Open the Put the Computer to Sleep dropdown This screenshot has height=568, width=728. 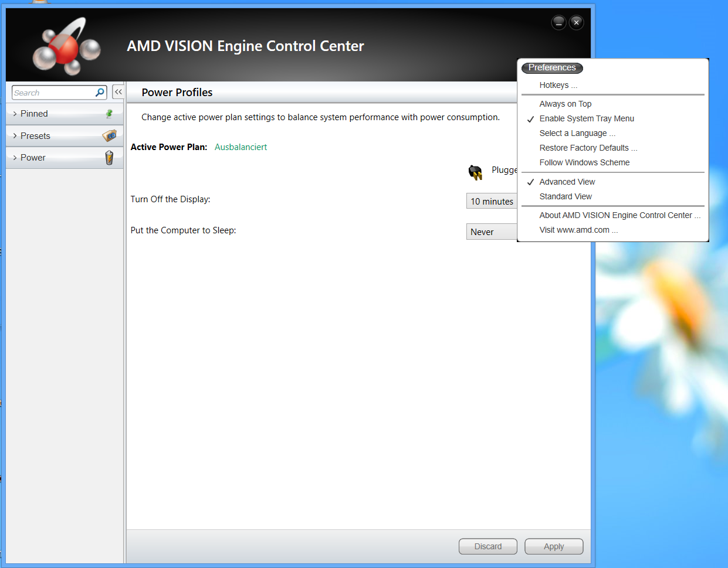(492, 232)
